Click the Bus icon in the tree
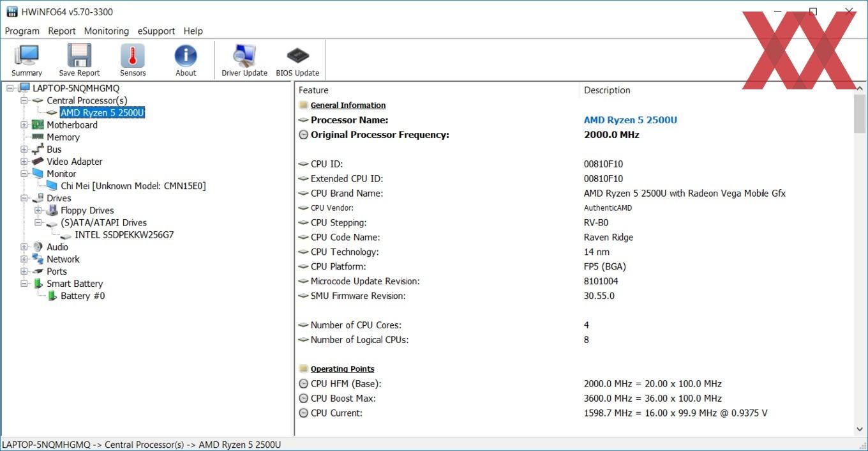The width and height of the screenshot is (868, 451). [x=38, y=149]
